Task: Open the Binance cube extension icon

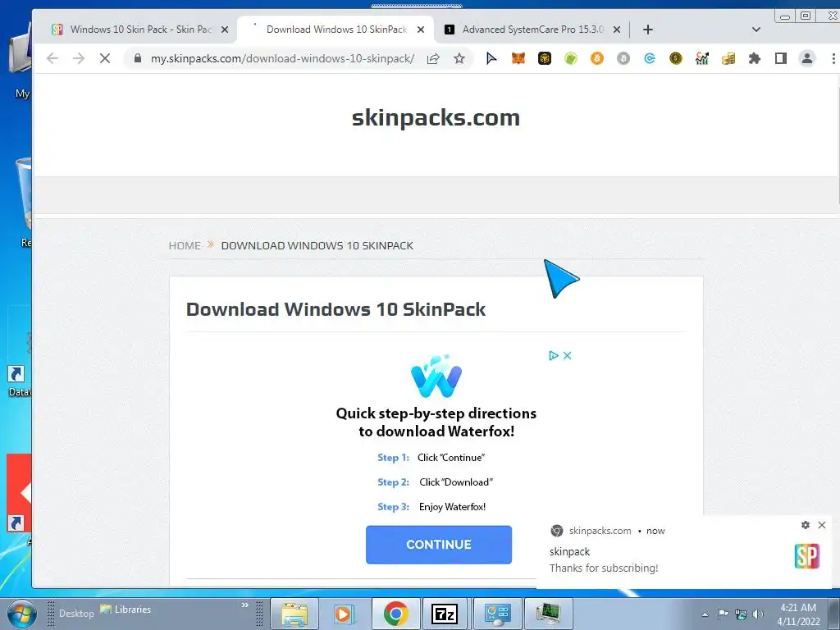Action: tap(545, 58)
